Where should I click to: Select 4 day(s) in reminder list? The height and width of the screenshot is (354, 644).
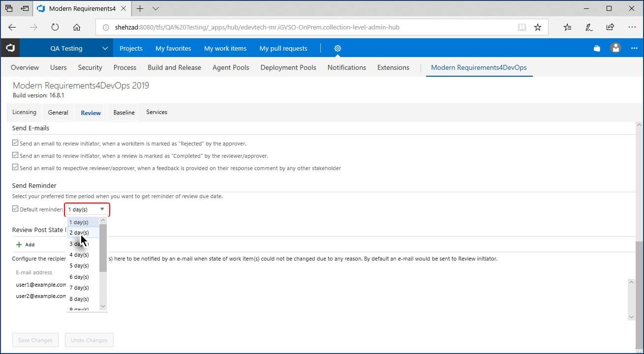click(x=83, y=255)
